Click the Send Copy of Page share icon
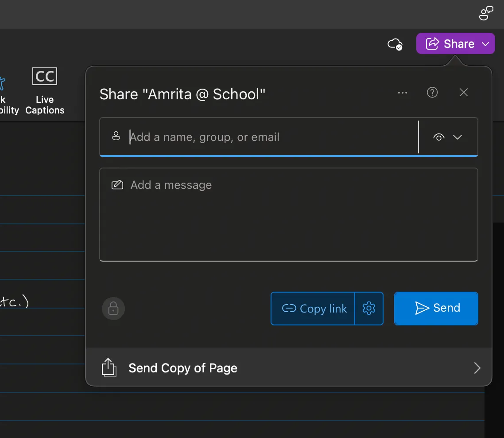504x438 pixels. tap(109, 368)
